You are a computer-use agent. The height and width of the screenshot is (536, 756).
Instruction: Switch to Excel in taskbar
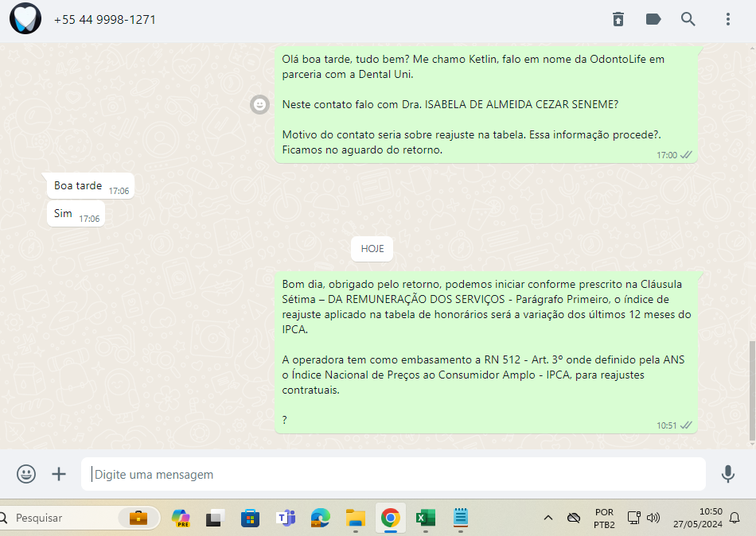tap(425, 518)
